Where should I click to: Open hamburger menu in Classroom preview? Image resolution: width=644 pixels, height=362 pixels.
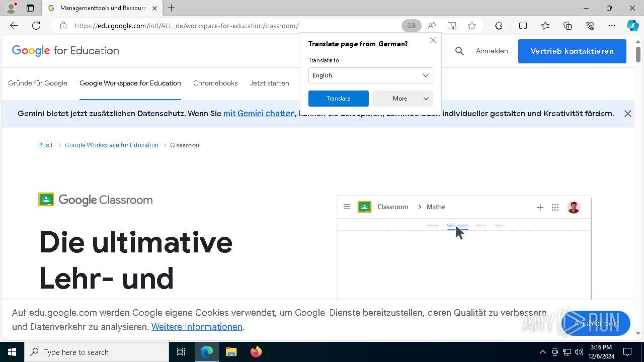(x=347, y=207)
